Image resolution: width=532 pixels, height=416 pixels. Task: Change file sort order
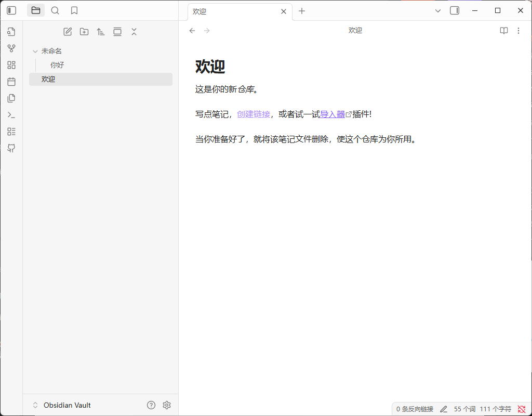coord(101,32)
